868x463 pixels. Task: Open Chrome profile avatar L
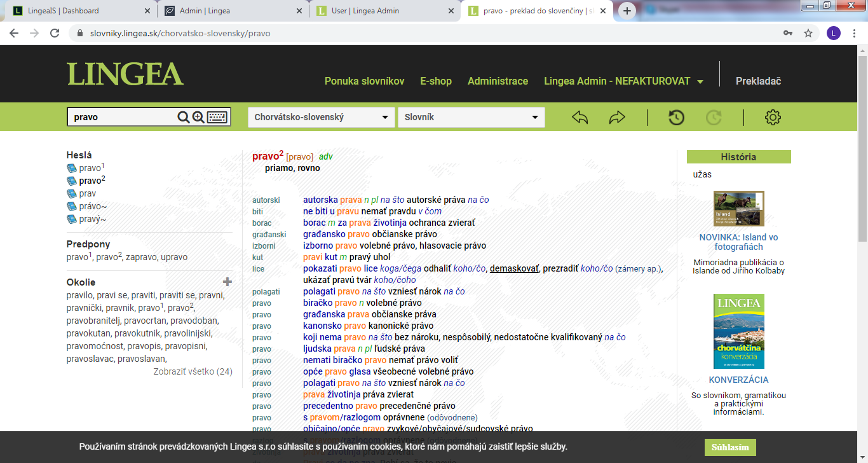[834, 33]
